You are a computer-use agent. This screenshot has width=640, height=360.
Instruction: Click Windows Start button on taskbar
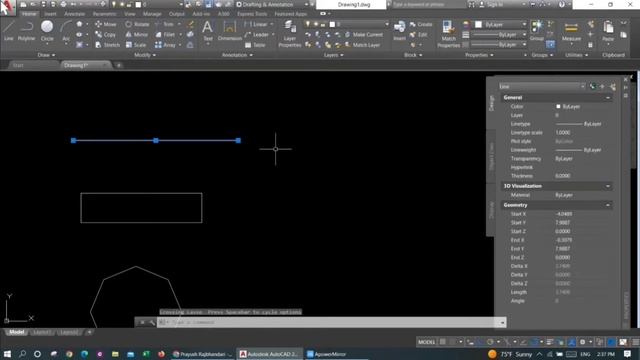[7, 354]
